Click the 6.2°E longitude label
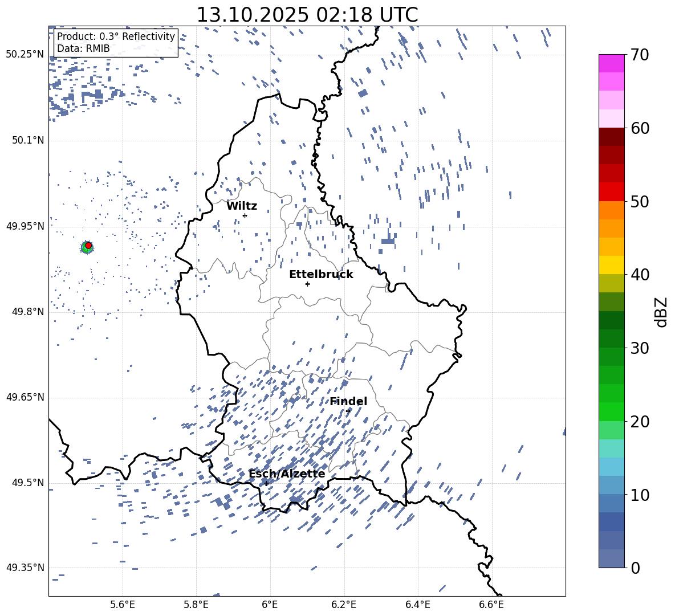Screen dimensions: 675x616 pyautogui.click(x=344, y=605)
